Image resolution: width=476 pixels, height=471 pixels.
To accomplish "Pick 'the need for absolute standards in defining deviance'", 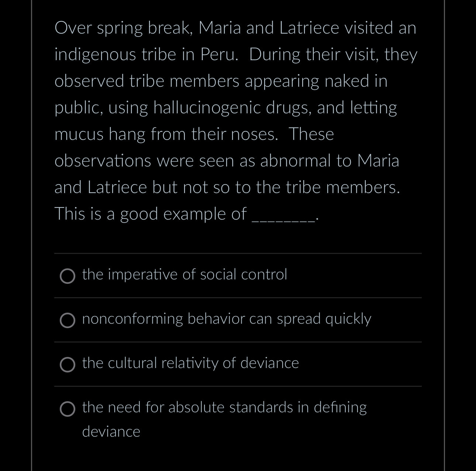I will [x=68, y=409].
